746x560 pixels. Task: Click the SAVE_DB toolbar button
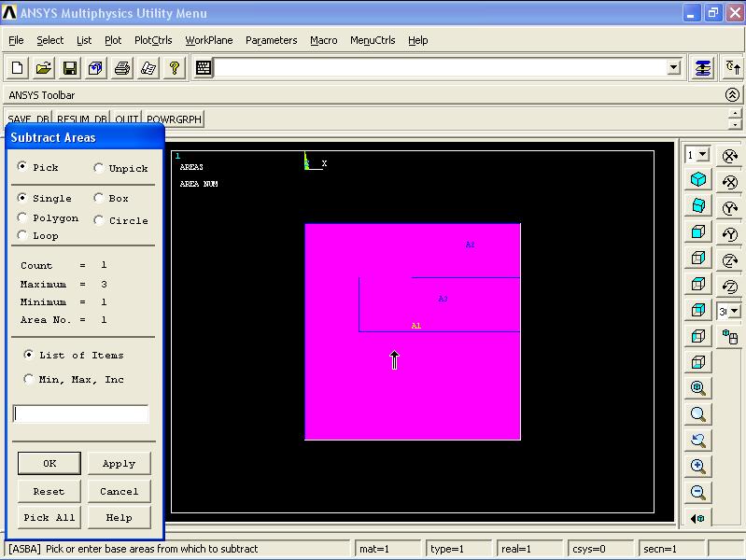point(29,119)
